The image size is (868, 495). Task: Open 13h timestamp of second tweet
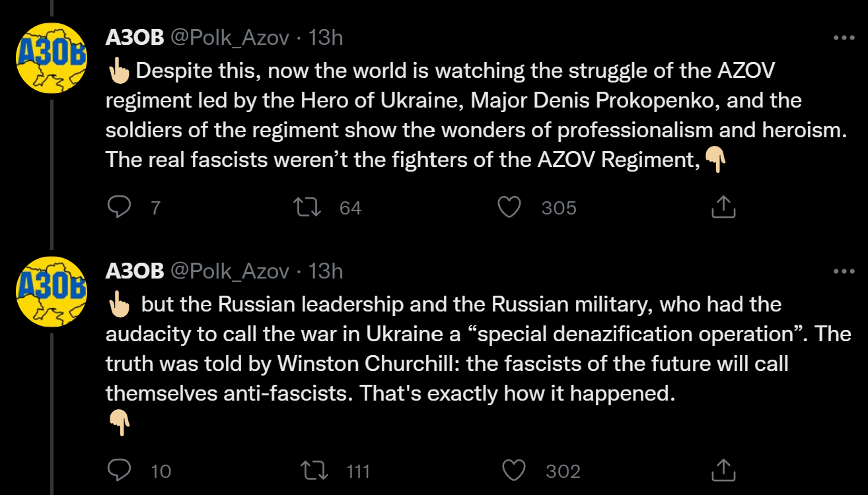coord(326,271)
